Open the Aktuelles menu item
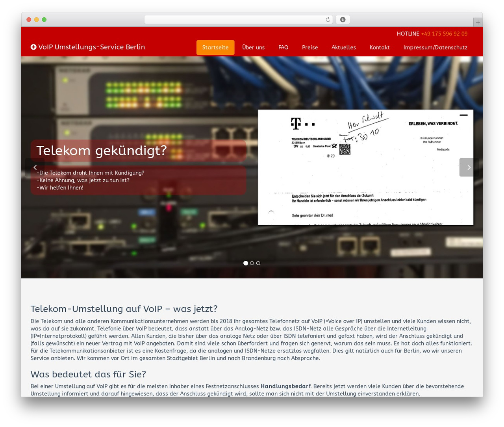The image size is (504, 427). point(344,47)
